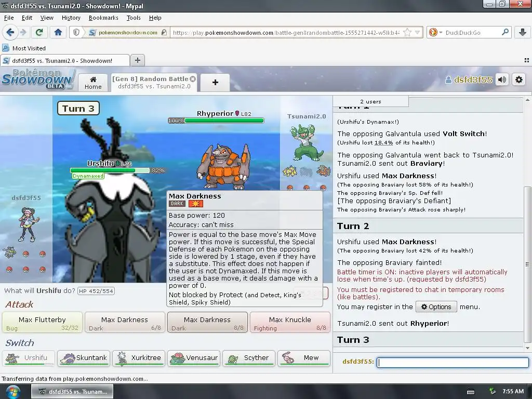This screenshot has width=532, height=399.
Task: Open the Most Visited bookmarks folder
Action: click(24, 48)
